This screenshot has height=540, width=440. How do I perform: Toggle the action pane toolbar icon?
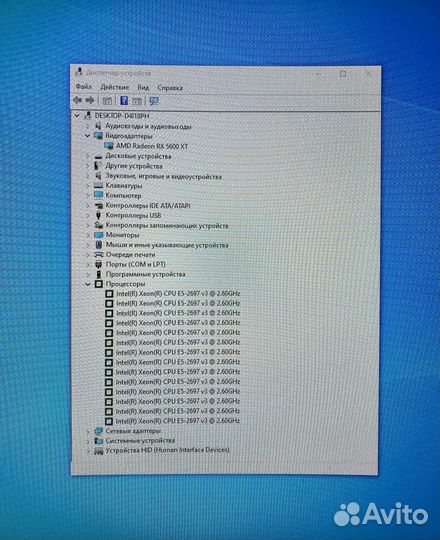pyautogui.click(x=137, y=101)
